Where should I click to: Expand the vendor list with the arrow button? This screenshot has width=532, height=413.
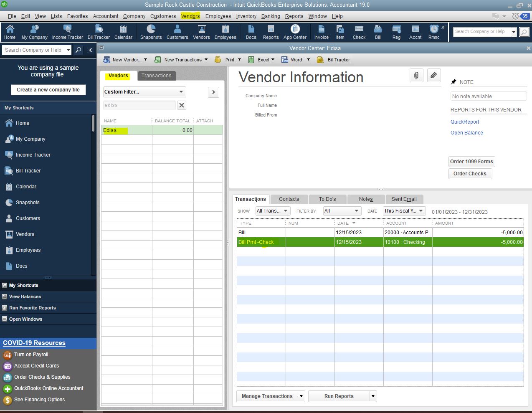point(213,92)
